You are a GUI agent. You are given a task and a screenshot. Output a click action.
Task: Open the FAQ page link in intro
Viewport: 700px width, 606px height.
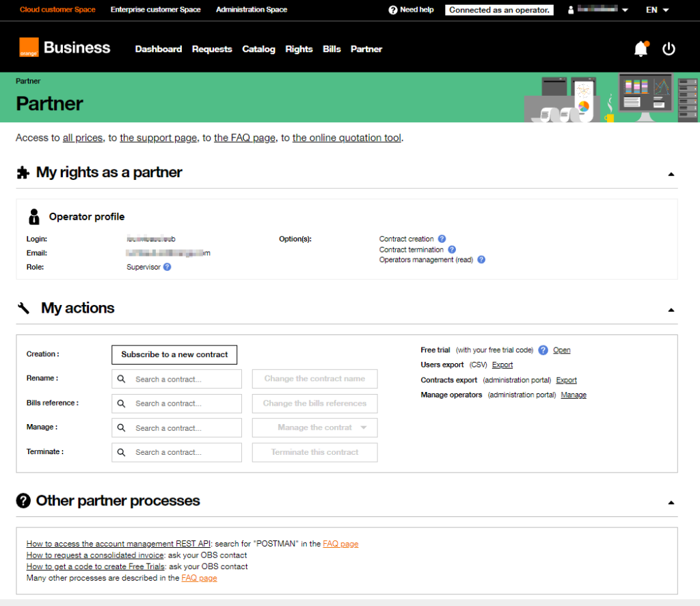245,138
